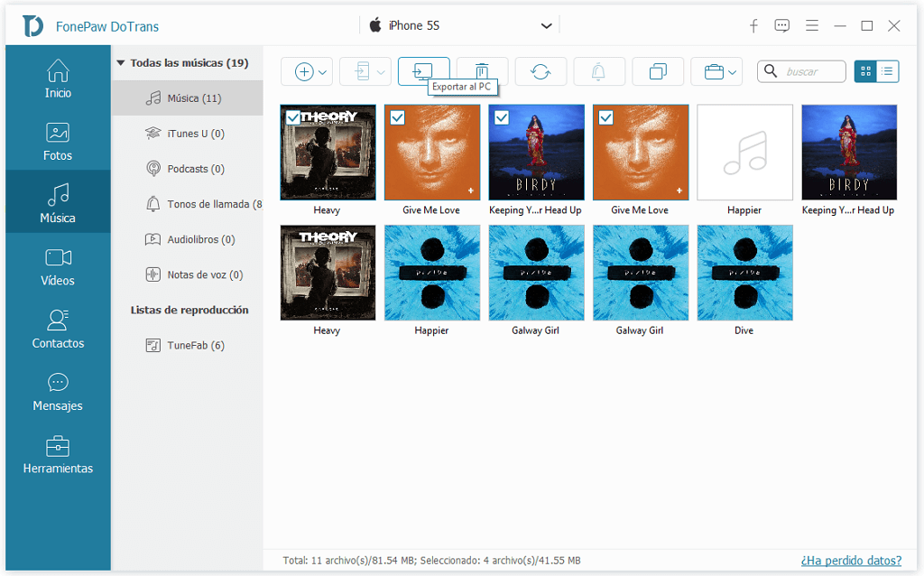The height and width of the screenshot is (576, 924).
Task: Uncheck the first Heavy album checkbox
Action: tap(293, 118)
